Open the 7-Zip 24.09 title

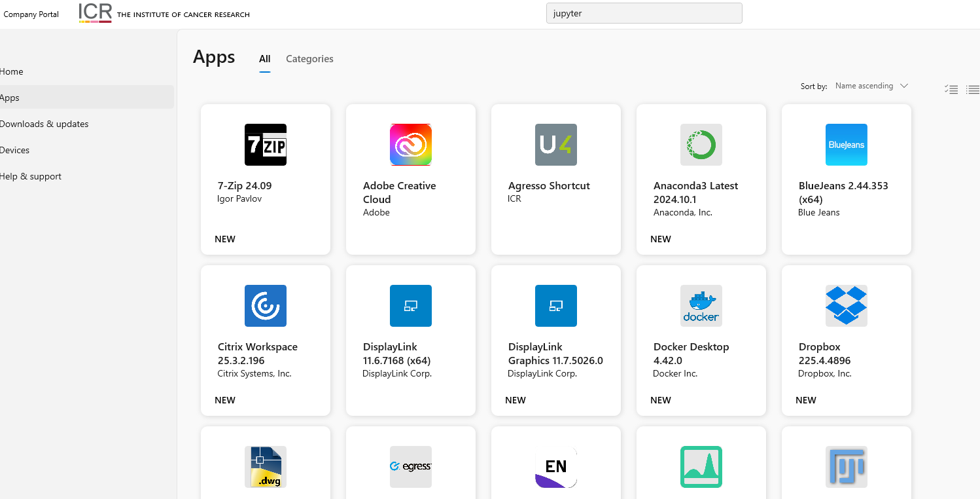245,186
